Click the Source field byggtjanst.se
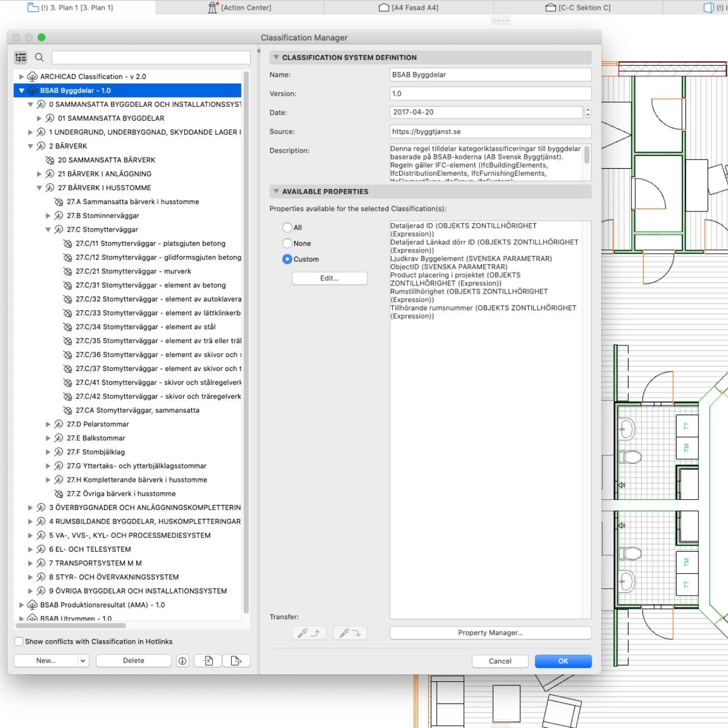Screen dimensions: 728x728 click(491, 132)
